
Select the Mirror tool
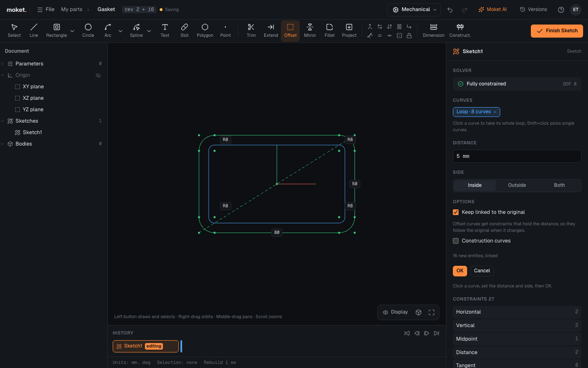tap(310, 31)
